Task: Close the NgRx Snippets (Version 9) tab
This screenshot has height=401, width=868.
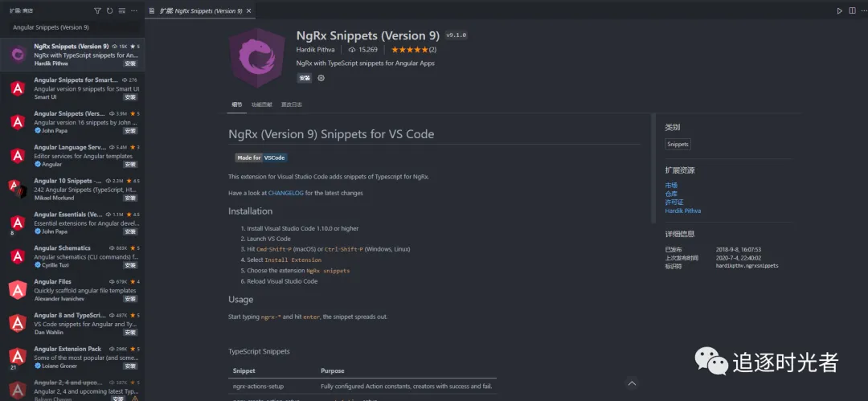Action: pyautogui.click(x=249, y=10)
